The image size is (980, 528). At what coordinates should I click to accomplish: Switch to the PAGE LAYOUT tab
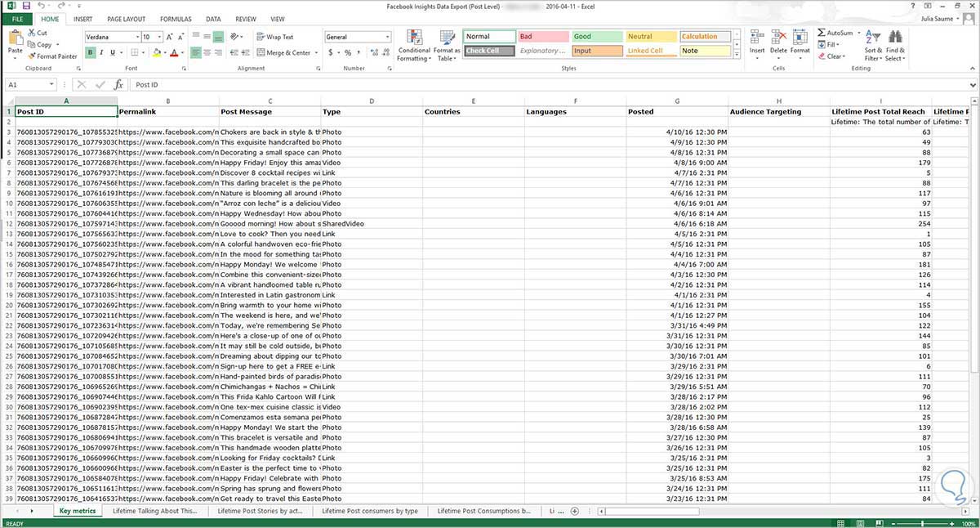[126, 18]
